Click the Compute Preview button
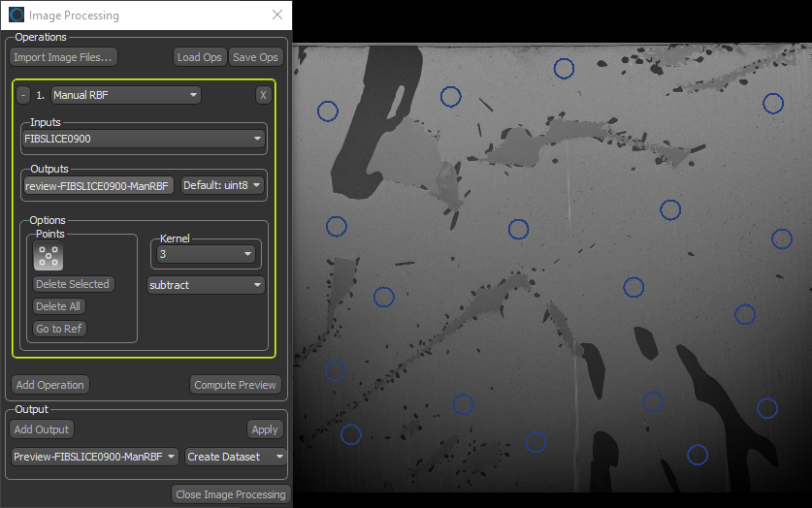Image resolution: width=812 pixels, height=508 pixels. pos(236,385)
